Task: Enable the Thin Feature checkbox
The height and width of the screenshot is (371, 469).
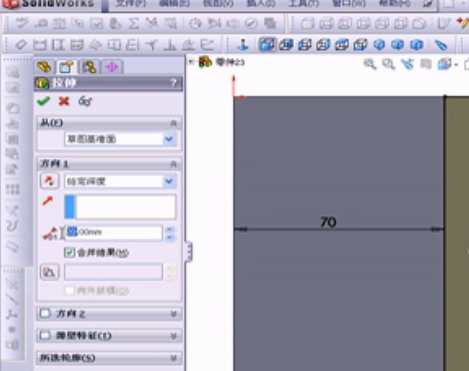Action: coord(45,335)
